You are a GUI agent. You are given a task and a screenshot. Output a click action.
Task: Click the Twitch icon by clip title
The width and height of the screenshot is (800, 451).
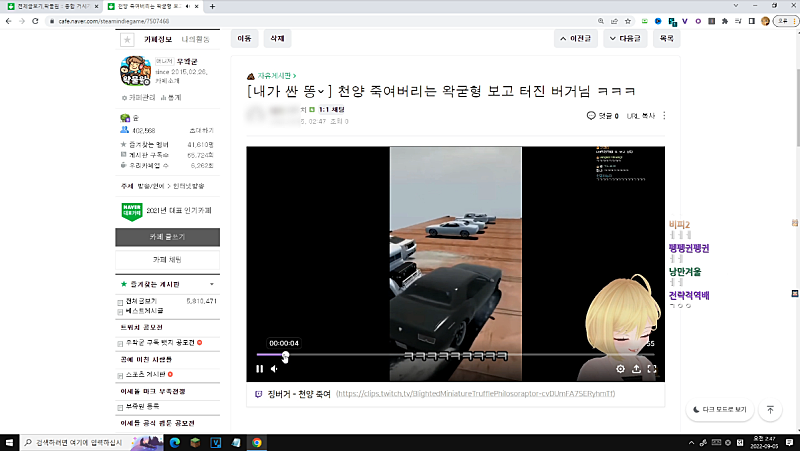(x=259, y=394)
